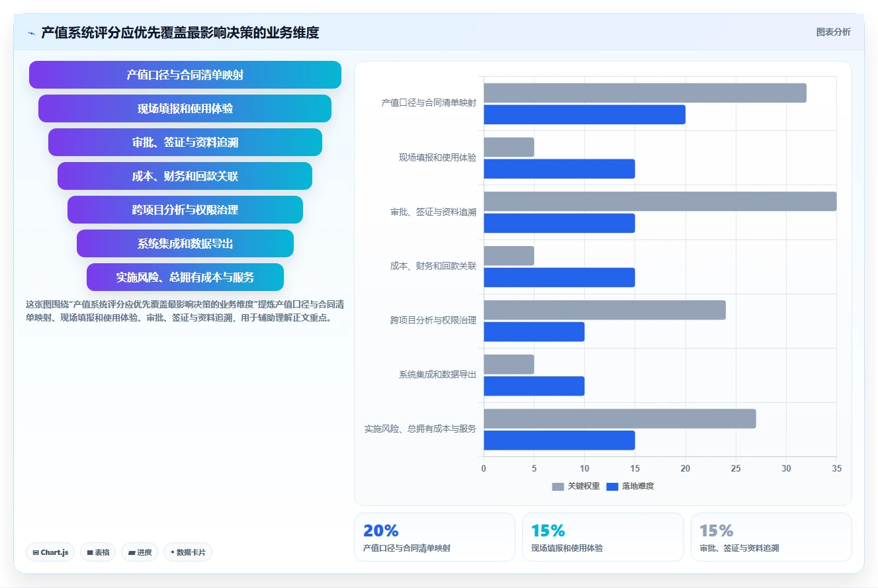Click the x-axis tick value 35
Image resolution: width=878 pixels, height=588 pixels.
pyautogui.click(x=836, y=468)
